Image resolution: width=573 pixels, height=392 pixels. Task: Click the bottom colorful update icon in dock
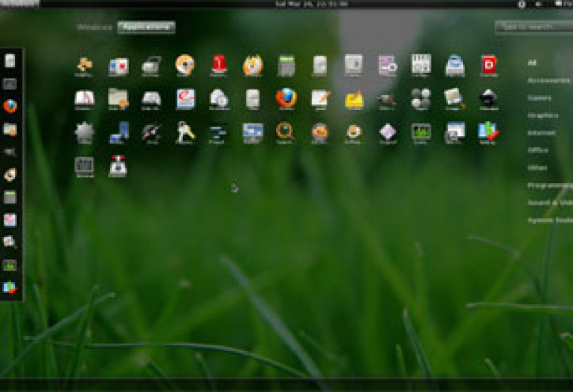tap(10, 288)
